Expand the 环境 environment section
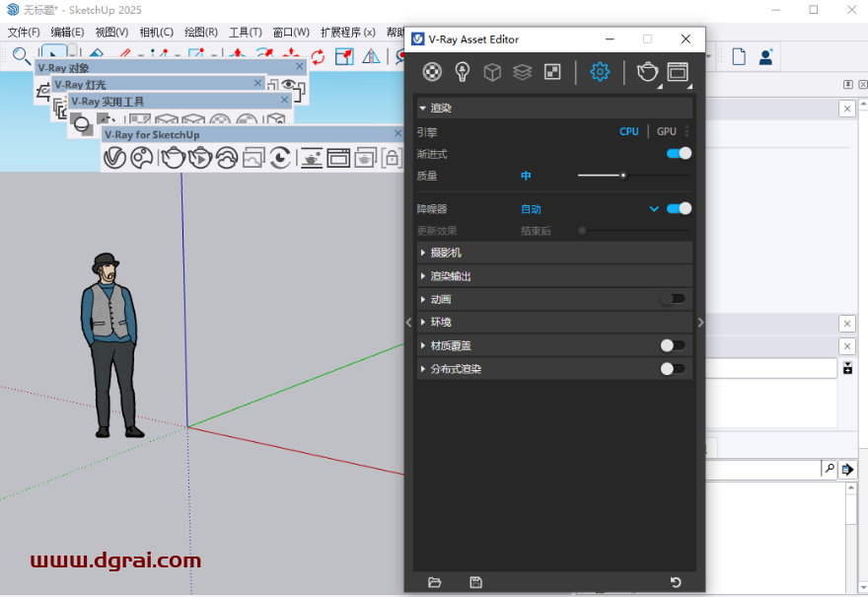 point(423,322)
